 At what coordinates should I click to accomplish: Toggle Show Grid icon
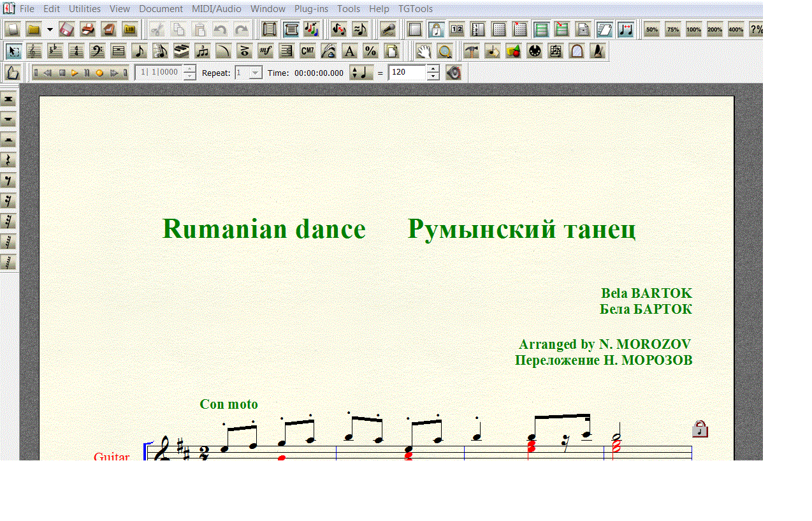pos(498,29)
